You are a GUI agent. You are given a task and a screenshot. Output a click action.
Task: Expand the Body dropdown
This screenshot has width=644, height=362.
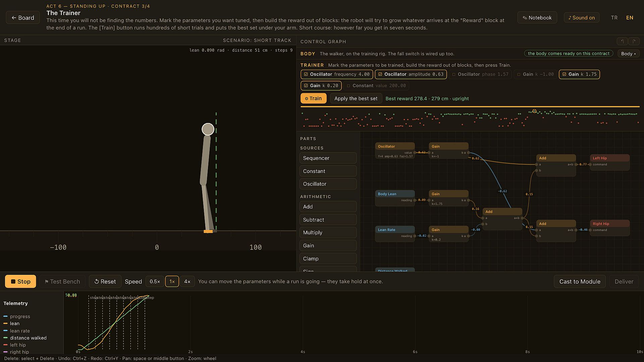(628, 54)
